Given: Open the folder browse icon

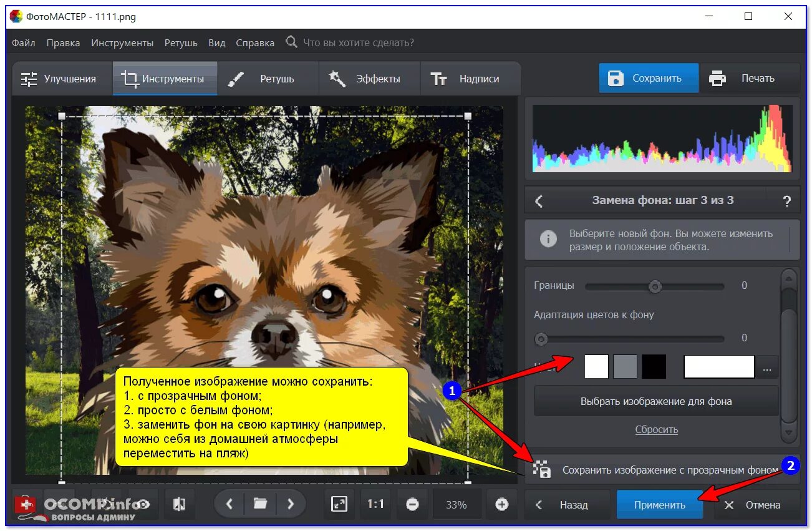Looking at the screenshot, I should [x=260, y=504].
